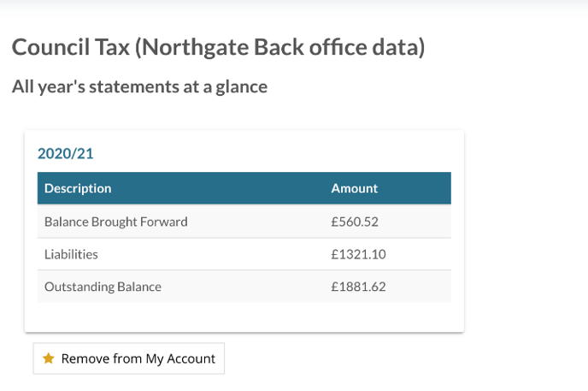Click the pound sign before 560.52
Image resolution: width=588 pixels, height=391 pixels.
pyautogui.click(x=334, y=222)
